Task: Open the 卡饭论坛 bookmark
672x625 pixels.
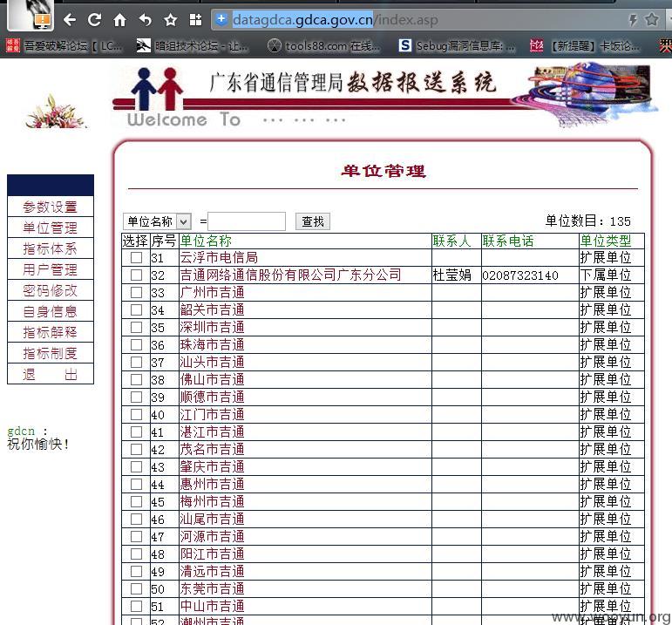Action: pos(586,45)
